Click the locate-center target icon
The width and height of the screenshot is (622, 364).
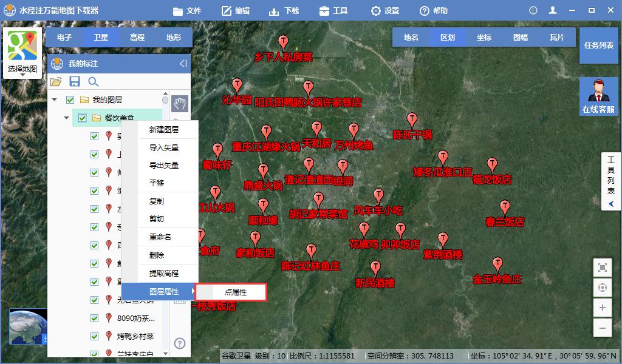[602, 287]
